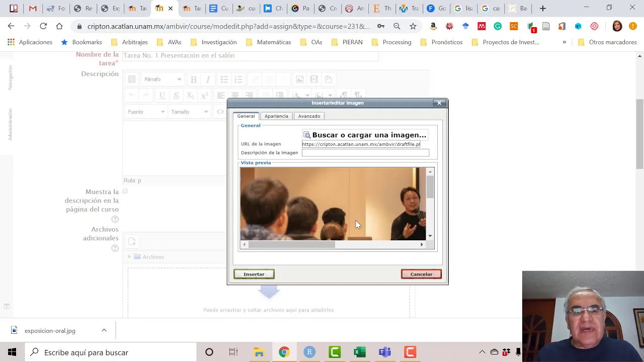Image resolution: width=644 pixels, height=362 pixels.
Task: Go to the browser home page
Action: [x=59, y=26]
